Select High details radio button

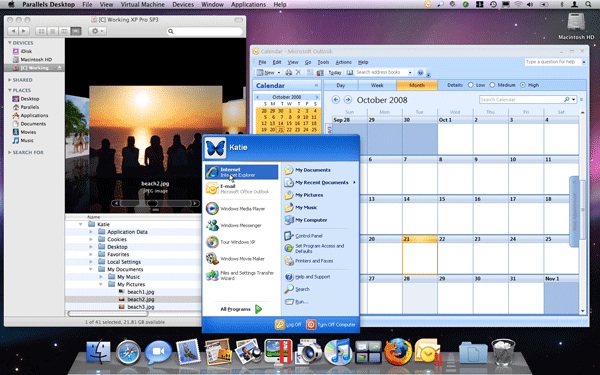pyautogui.click(x=523, y=85)
